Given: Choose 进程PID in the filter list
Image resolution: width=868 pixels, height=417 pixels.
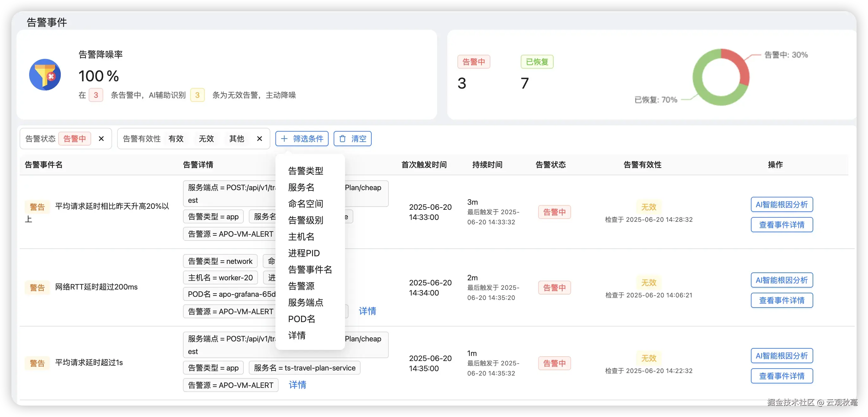Looking at the screenshot, I should pyautogui.click(x=304, y=253).
